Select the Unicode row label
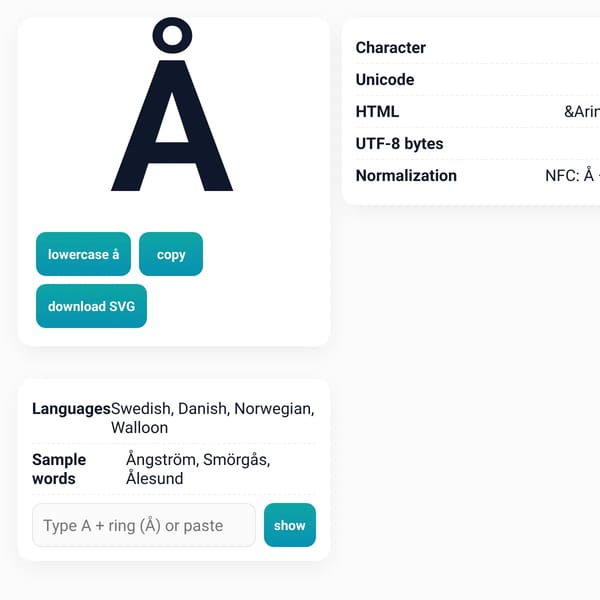Viewport: 600px width, 600px height. pyautogui.click(x=385, y=80)
